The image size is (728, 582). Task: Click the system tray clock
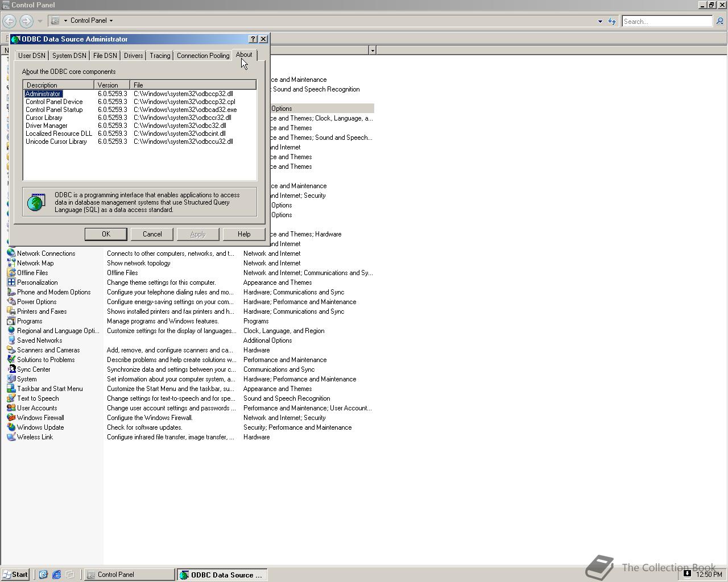pyautogui.click(x=709, y=575)
